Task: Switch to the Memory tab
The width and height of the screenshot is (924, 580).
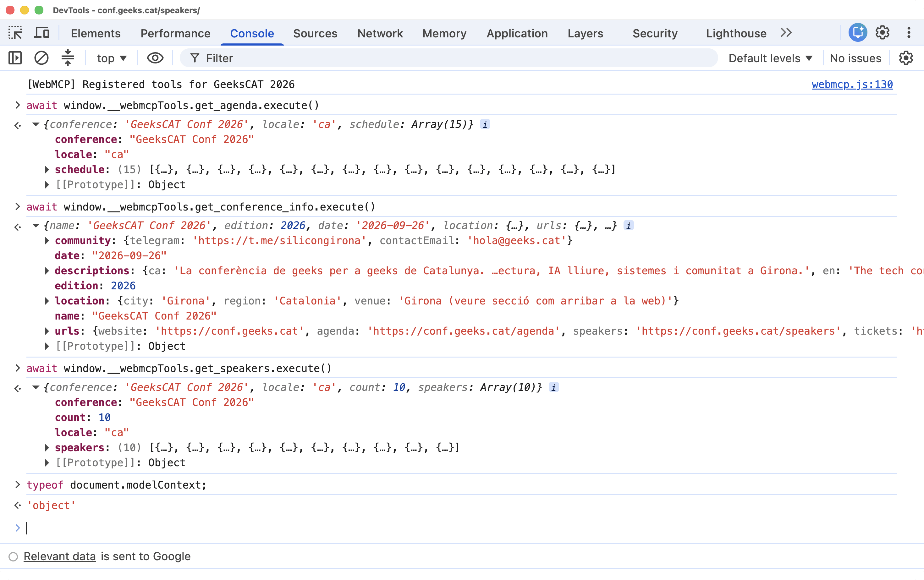Action: 444,33
